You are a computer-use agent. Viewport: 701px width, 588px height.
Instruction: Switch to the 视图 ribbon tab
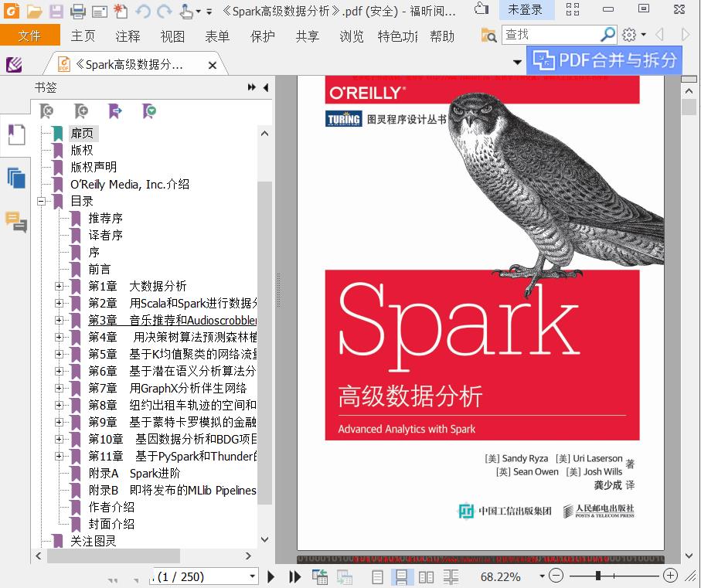click(172, 36)
